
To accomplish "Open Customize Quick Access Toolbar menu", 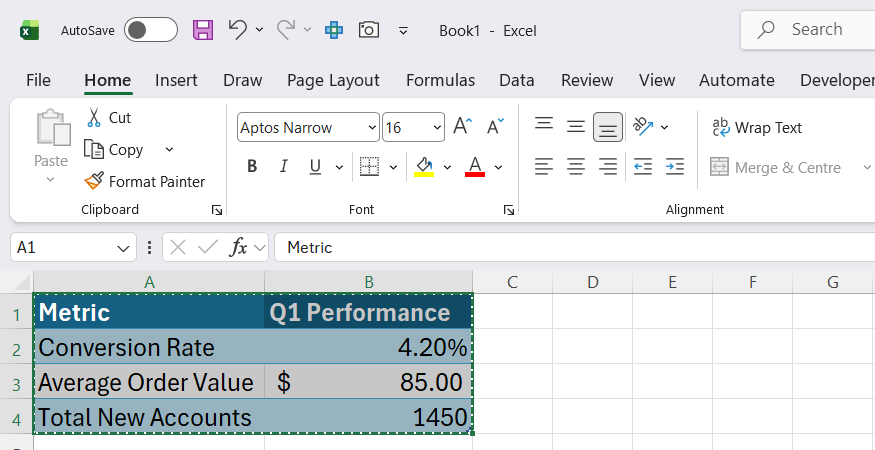I will pos(403,30).
